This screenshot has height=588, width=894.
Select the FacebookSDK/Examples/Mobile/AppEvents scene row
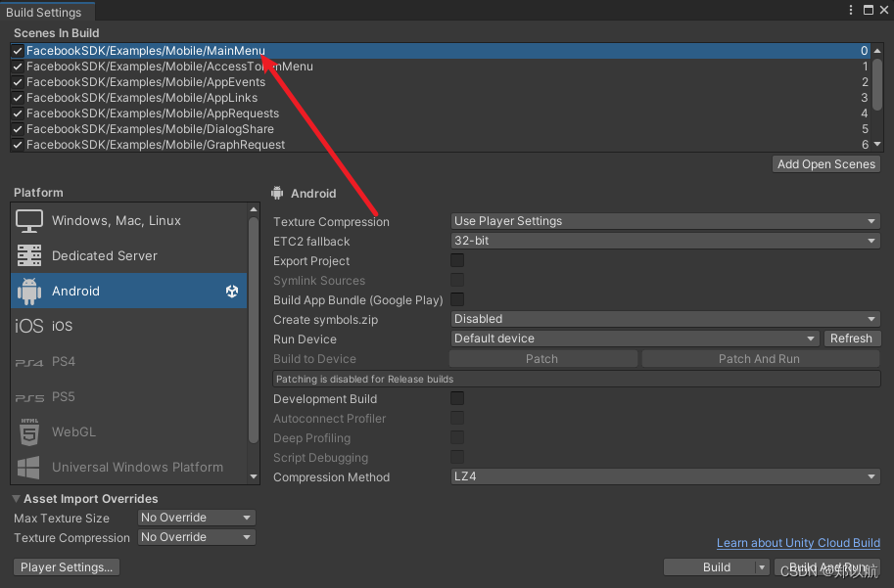coord(441,82)
